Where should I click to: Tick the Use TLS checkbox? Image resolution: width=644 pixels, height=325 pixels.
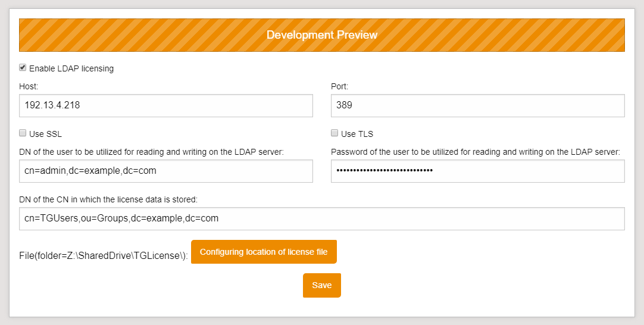coord(334,133)
